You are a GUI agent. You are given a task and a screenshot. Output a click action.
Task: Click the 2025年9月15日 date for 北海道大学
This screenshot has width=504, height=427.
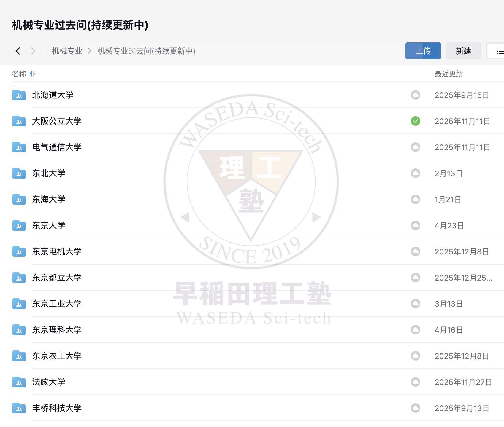462,95
